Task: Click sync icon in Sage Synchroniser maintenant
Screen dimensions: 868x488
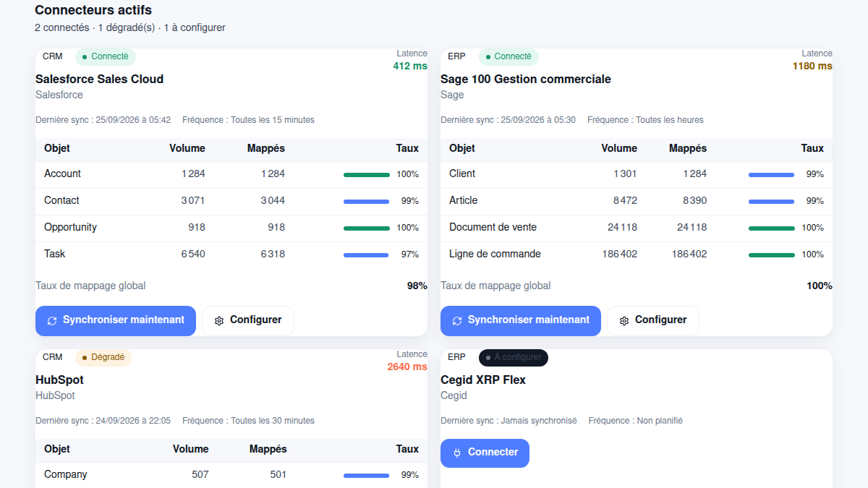Action: point(457,321)
